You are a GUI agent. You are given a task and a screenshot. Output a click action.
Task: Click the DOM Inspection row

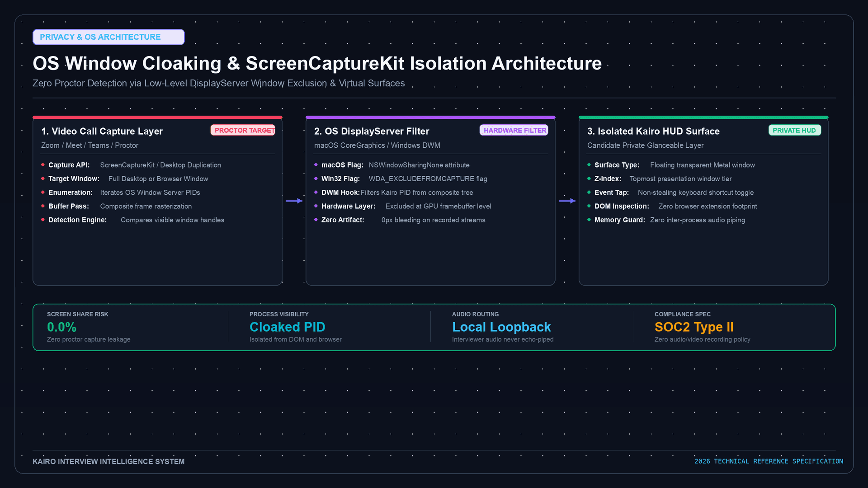click(672, 206)
